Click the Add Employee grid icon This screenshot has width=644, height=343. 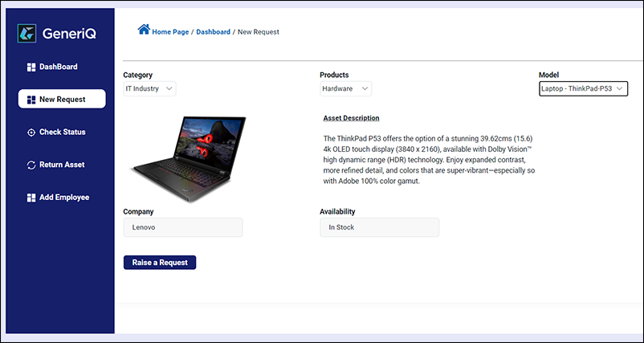coord(31,198)
